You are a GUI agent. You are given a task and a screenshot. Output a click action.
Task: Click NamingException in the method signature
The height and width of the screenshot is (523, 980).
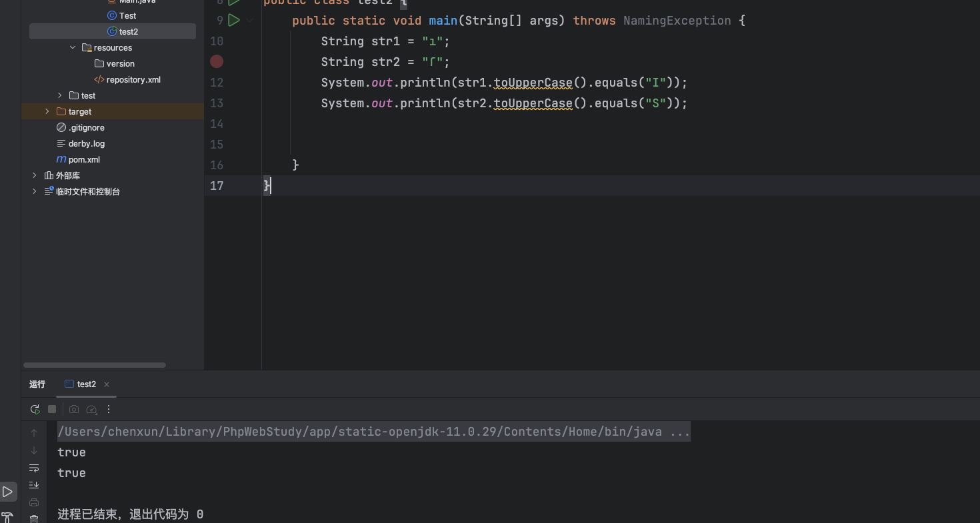click(x=677, y=21)
